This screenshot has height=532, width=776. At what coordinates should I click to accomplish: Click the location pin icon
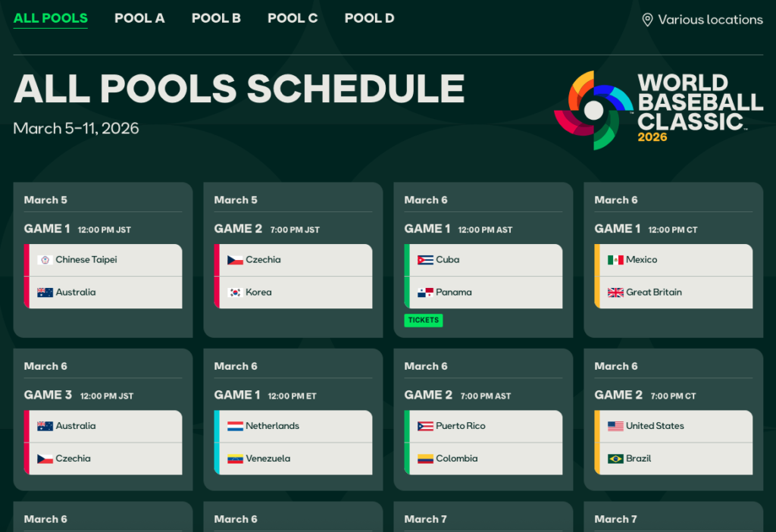[647, 20]
